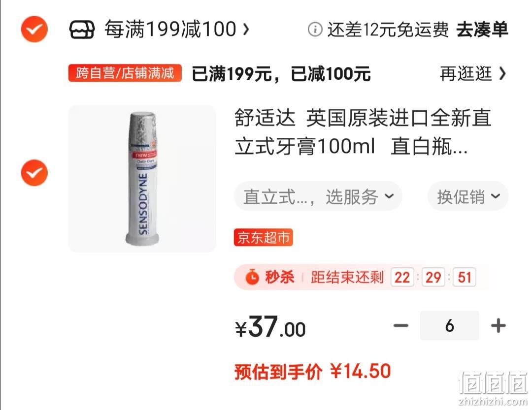Click the 京东超市 red tag
The height and width of the screenshot is (410, 532).
point(263,237)
